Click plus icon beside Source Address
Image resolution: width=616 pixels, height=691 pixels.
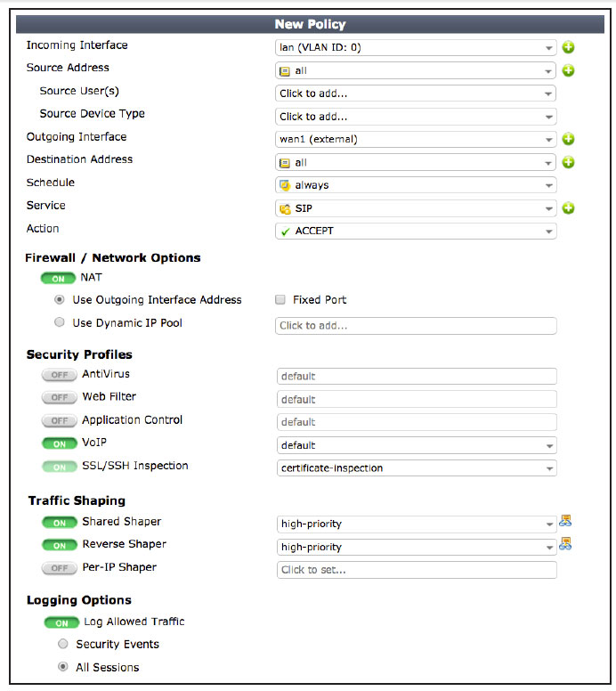(568, 70)
